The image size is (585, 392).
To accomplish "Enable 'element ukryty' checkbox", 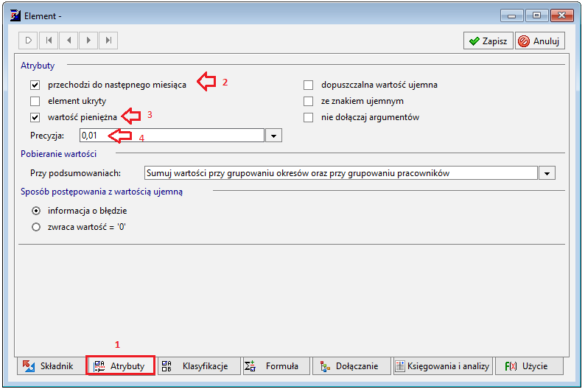I will pos(35,101).
